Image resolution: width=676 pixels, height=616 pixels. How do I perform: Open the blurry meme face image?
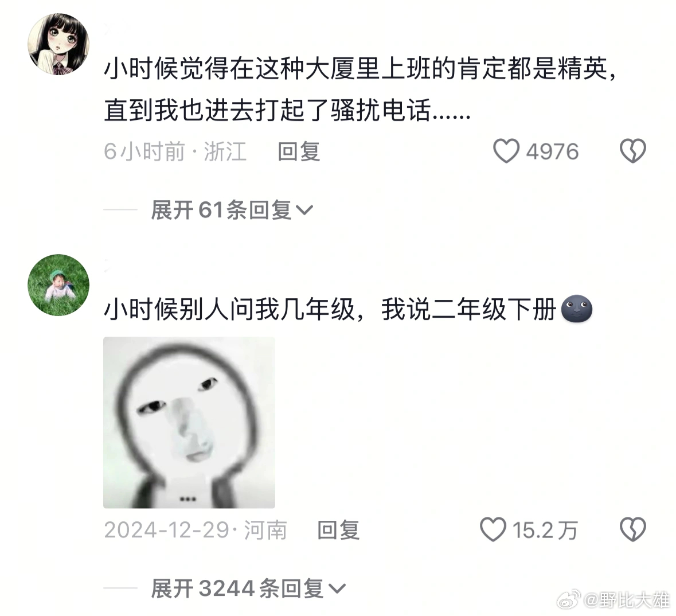tap(189, 422)
